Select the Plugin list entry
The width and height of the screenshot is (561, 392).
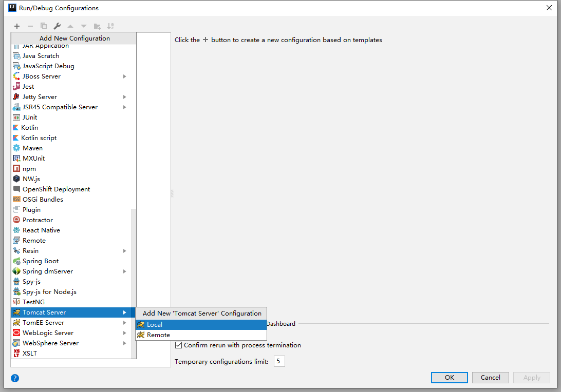pos(71,210)
